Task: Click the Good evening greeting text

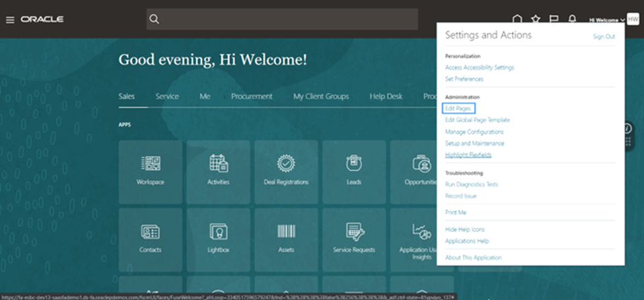Action: point(213,60)
